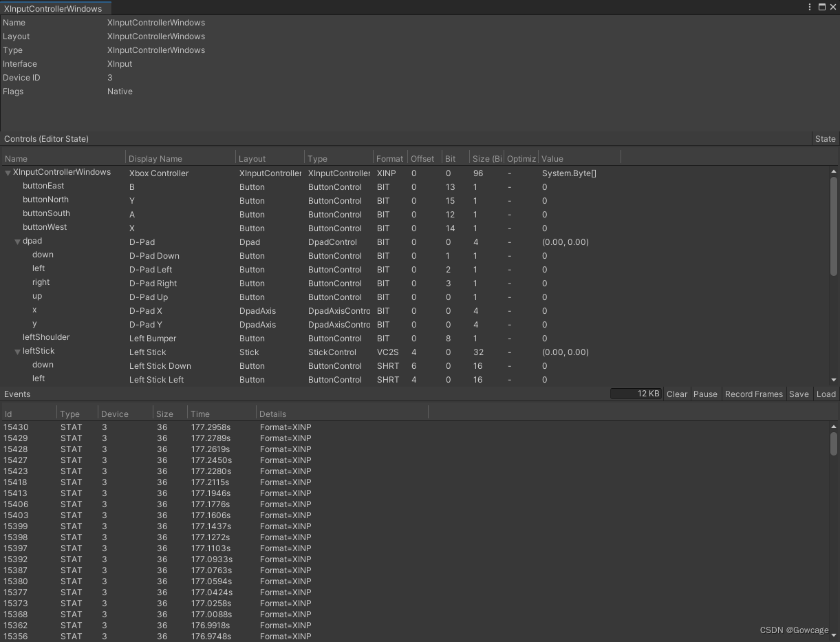
Task: Sort controls by Format column
Action: (x=390, y=158)
